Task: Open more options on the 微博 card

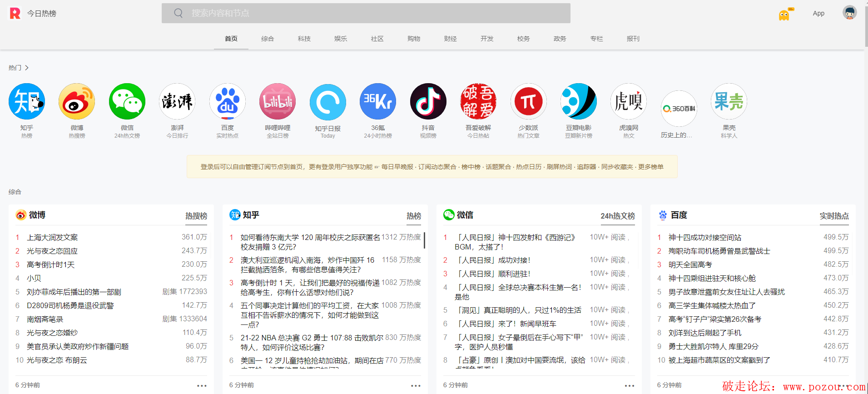Action: tap(202, 386)
